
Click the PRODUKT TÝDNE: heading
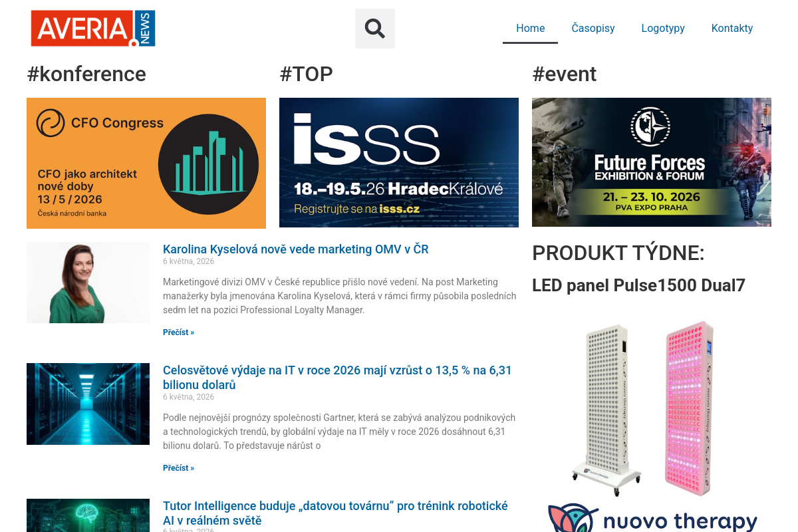point(618,253)
